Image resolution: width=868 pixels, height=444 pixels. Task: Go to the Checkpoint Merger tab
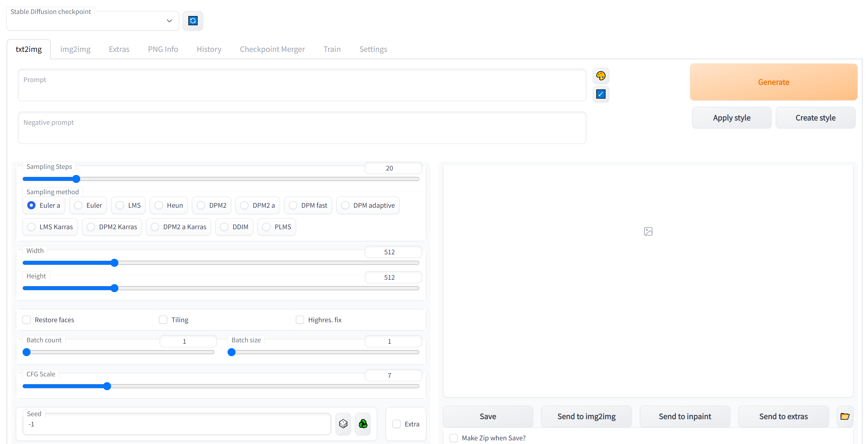click(x=272, y=50)
